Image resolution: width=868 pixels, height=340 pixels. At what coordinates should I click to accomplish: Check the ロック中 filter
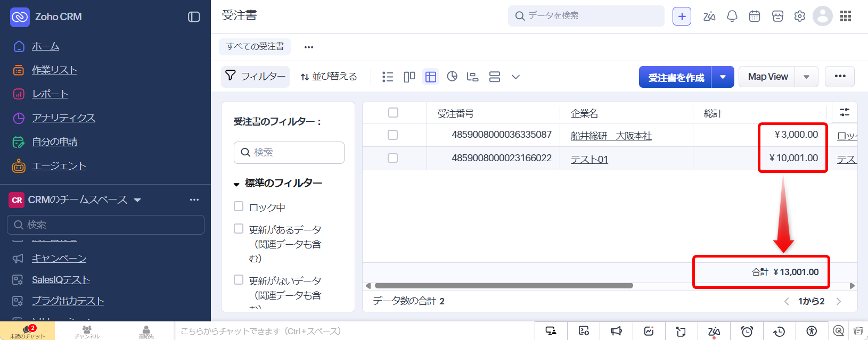239,206
